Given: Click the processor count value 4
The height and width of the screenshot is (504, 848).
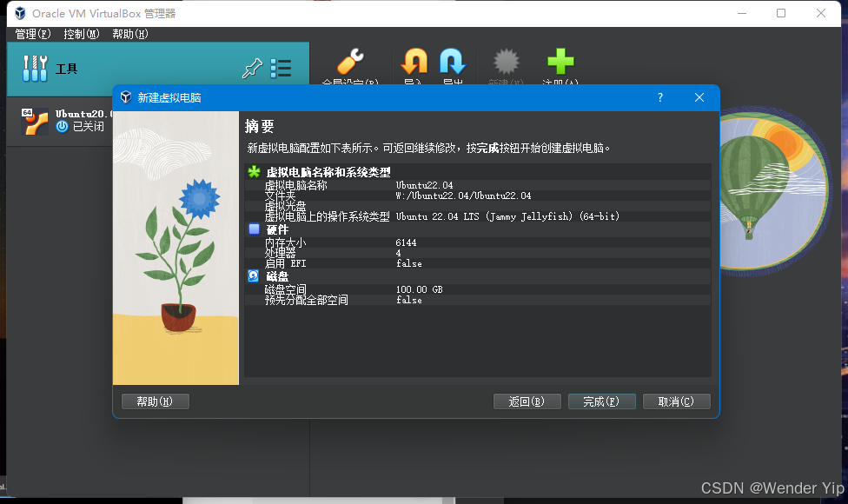Looking at the screenshot, I should point(399,253).
